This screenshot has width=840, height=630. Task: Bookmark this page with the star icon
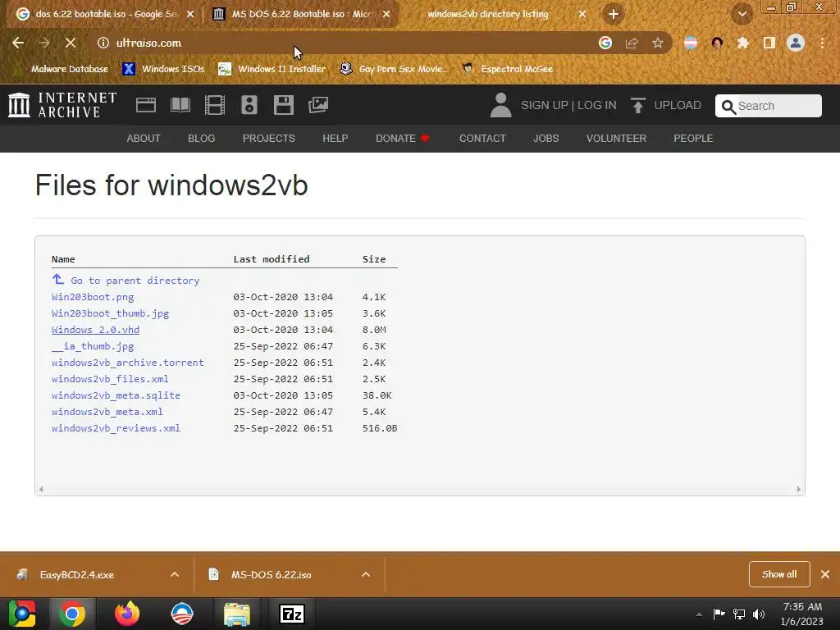tap(658, 43)
